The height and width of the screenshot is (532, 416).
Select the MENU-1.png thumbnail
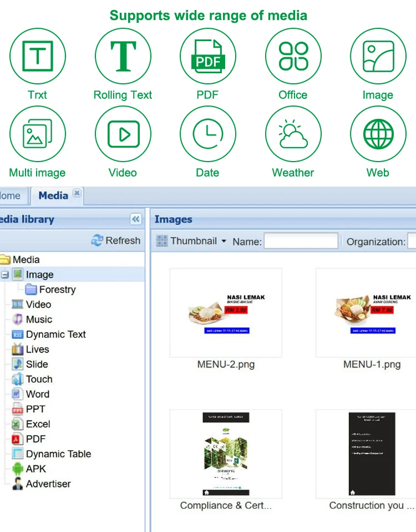coord(366,313)
